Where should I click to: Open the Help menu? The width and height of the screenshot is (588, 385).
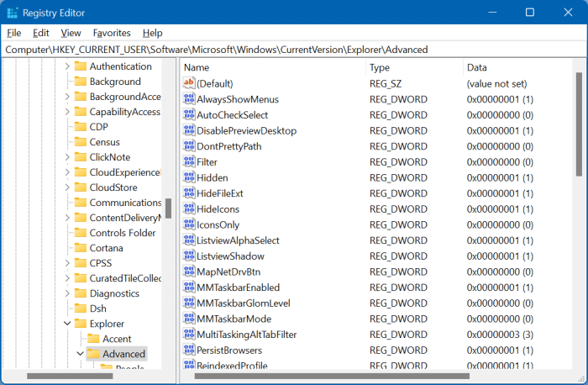[152, 33]
